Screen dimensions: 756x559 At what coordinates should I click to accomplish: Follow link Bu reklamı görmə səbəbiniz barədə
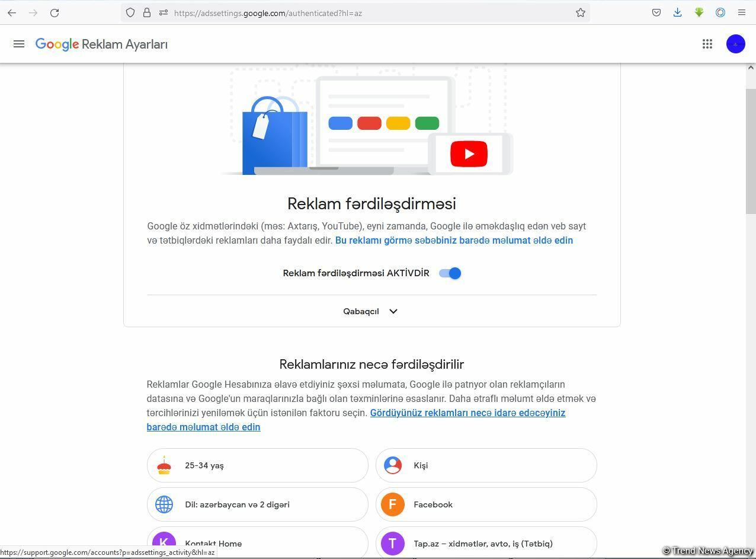(454, 240)
